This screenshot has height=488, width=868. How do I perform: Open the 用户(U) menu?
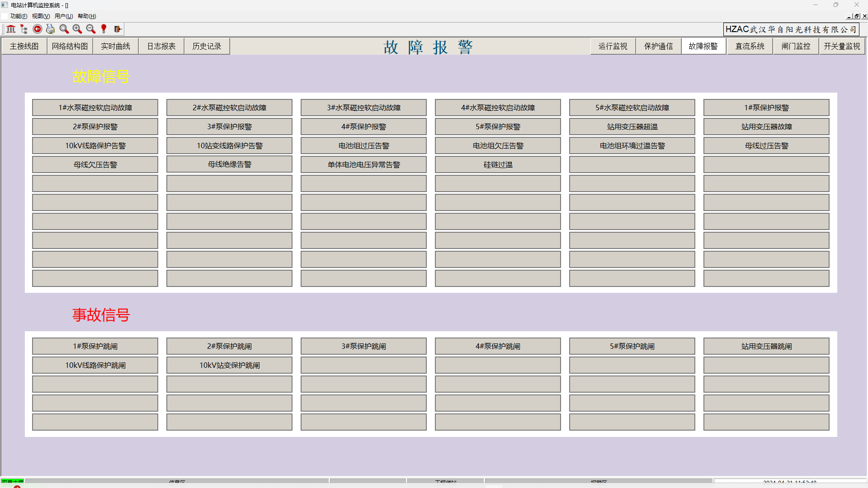click(x=64, y=16)
